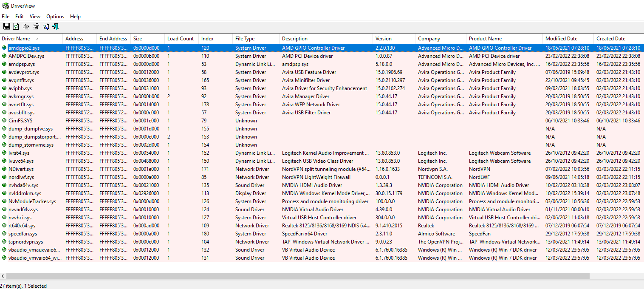Image resolution: width=644 pixels, height=289 pixels.
Task: Select the dump_stornvme.sys driver row
Action: tap(322, 145)
